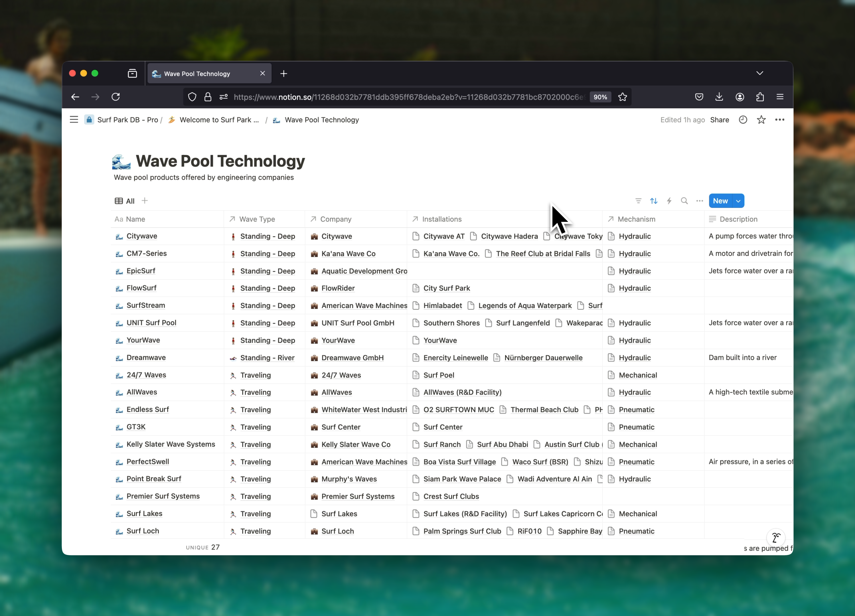This screenshot has height=616, width=855.
Task: Open Palm Springs Surf Club installation
Action: tap(462, 531)
